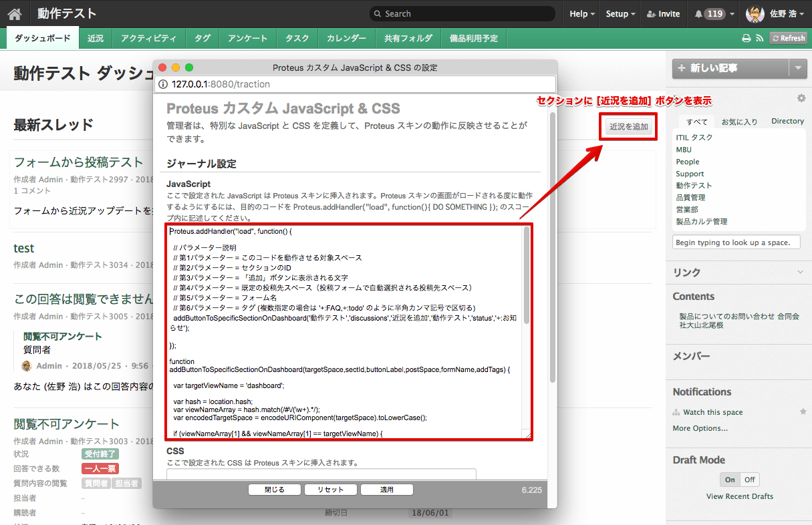Click the printer icon
The height and width of the screenshot is (525, 812).
tap(747, 38)
